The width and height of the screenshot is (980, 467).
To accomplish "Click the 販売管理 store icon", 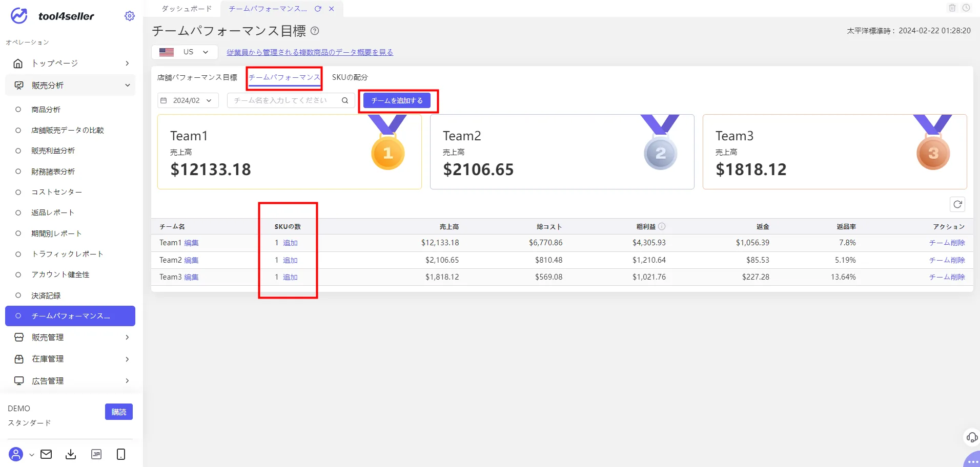I will point(19,337).
